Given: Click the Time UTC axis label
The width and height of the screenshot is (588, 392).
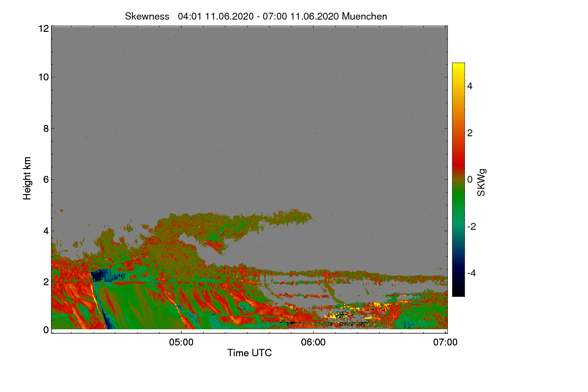Looking at the screenshot, I should (x=249, y=353).
